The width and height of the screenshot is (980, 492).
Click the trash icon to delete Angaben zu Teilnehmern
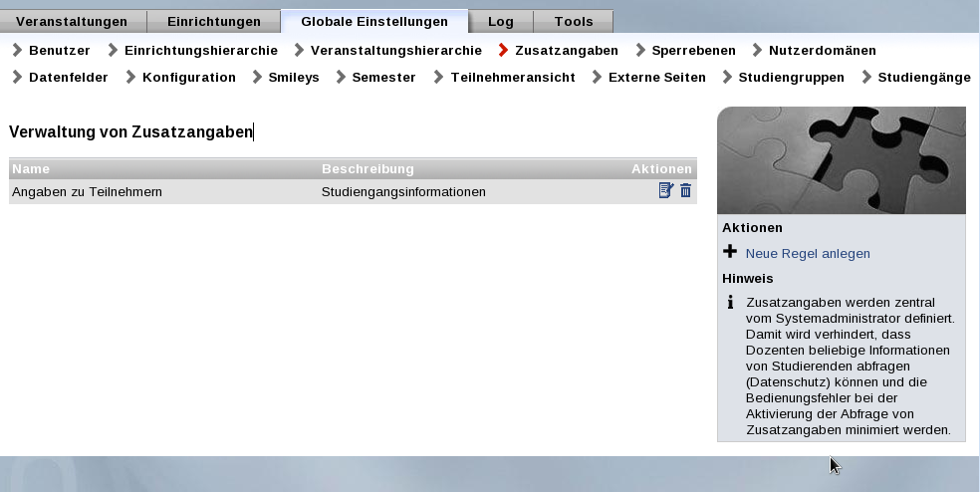pyautogui.click(x=686, y=190)
